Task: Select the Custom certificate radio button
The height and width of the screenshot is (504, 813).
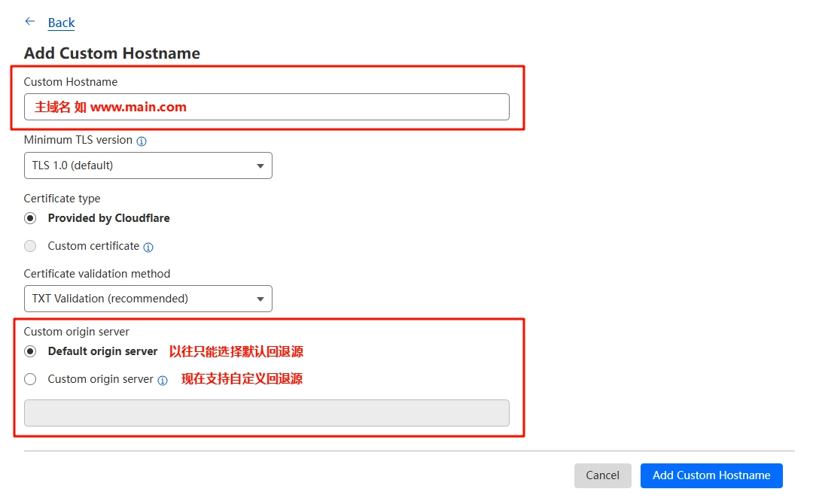Action: [30, 246]
